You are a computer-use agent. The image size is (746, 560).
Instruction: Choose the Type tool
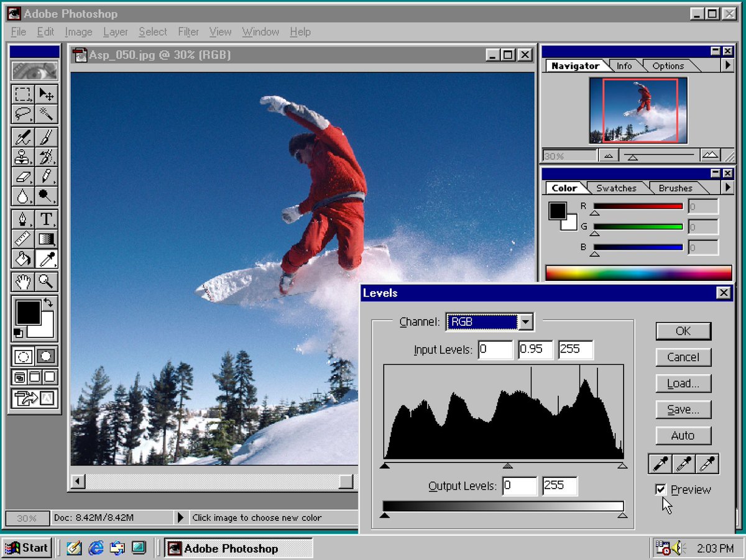(47, 219)
